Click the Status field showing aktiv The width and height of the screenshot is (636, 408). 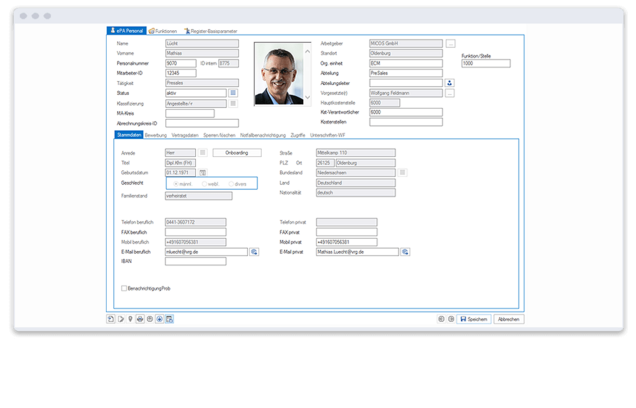pyautogui.click(x=196, y=93)
